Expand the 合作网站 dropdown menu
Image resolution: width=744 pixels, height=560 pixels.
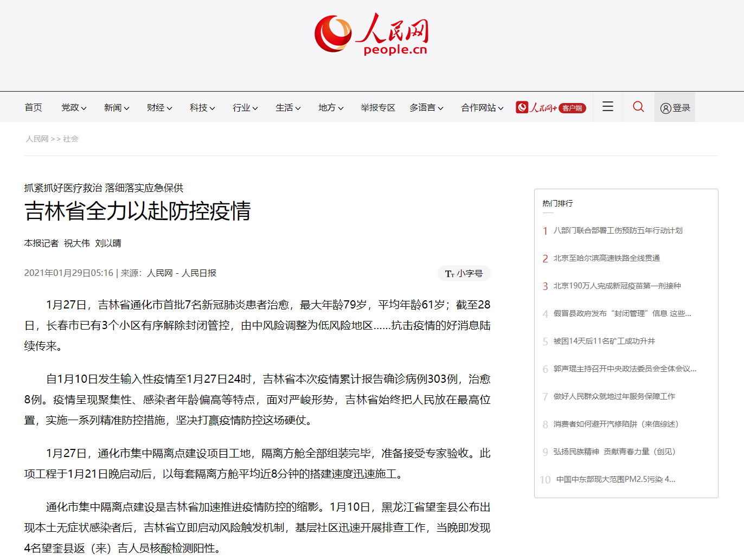point(482,107)
